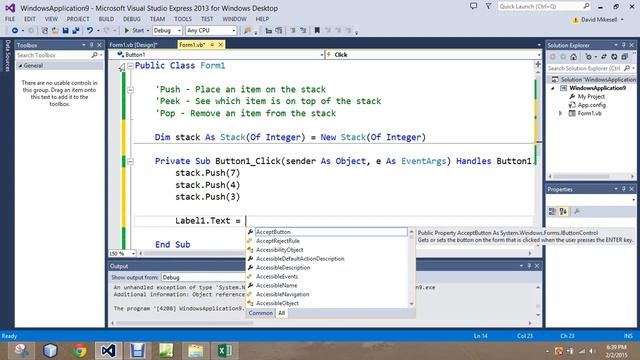
Task: Click the Refresh icon in Solution Explorer
Action: [x=614, y=57]
